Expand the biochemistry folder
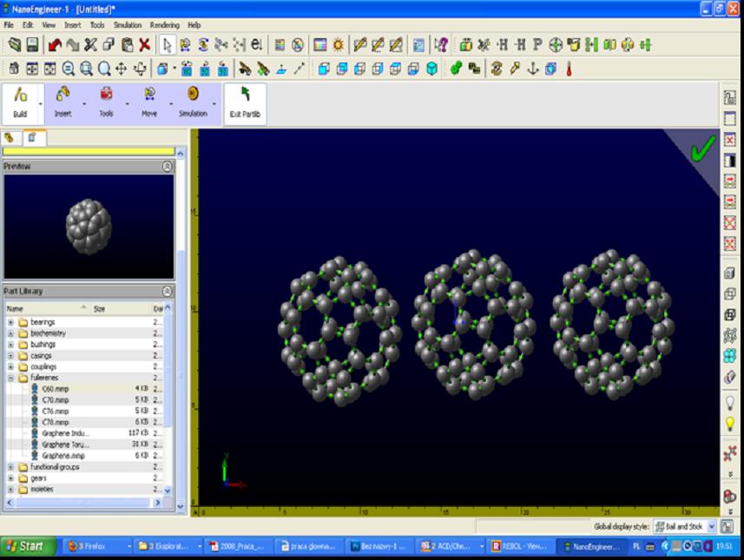Image resolution: width=744 pixels, height=560 pixels. 10,333
